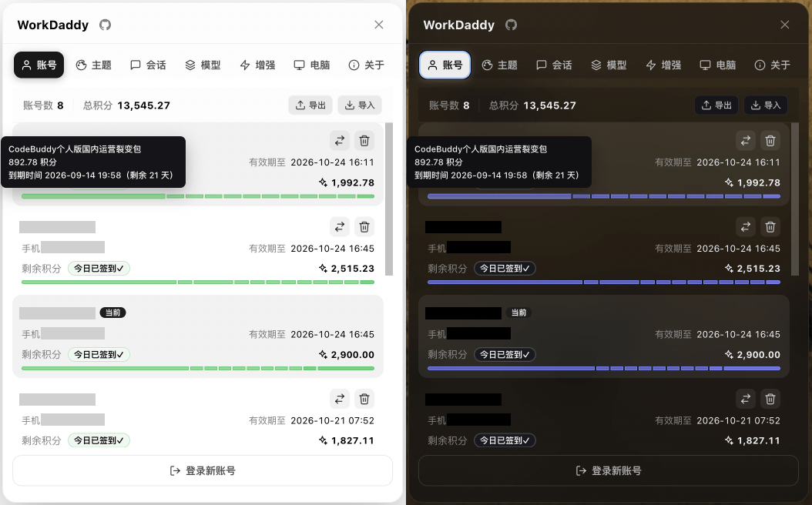Screen dimensions: 812x505
Task: Open 会话 tab in dark window
Action: 554,65
